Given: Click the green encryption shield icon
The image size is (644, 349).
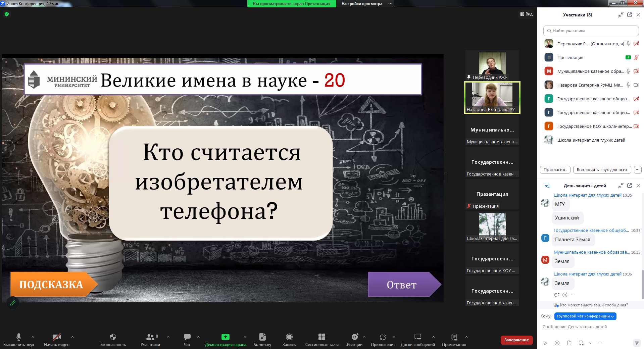Looking at the screenshot, I should tap(7, 14).
